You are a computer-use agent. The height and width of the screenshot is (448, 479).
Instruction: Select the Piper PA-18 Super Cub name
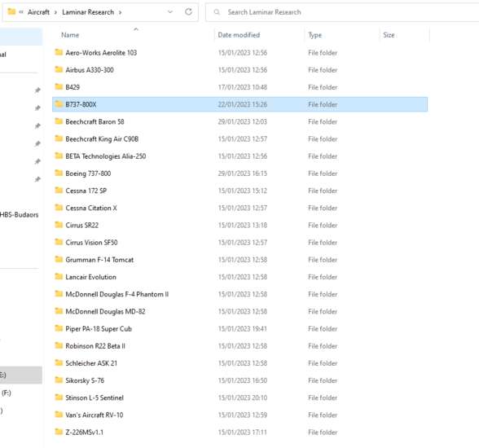(99, 328)
